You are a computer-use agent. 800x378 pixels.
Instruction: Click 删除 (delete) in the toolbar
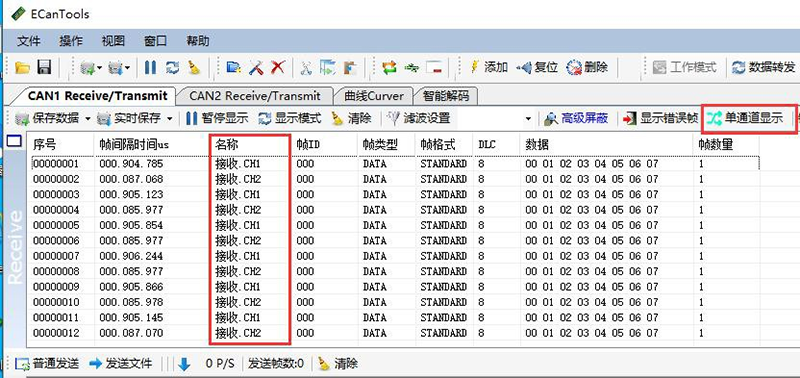pos(587,67)
